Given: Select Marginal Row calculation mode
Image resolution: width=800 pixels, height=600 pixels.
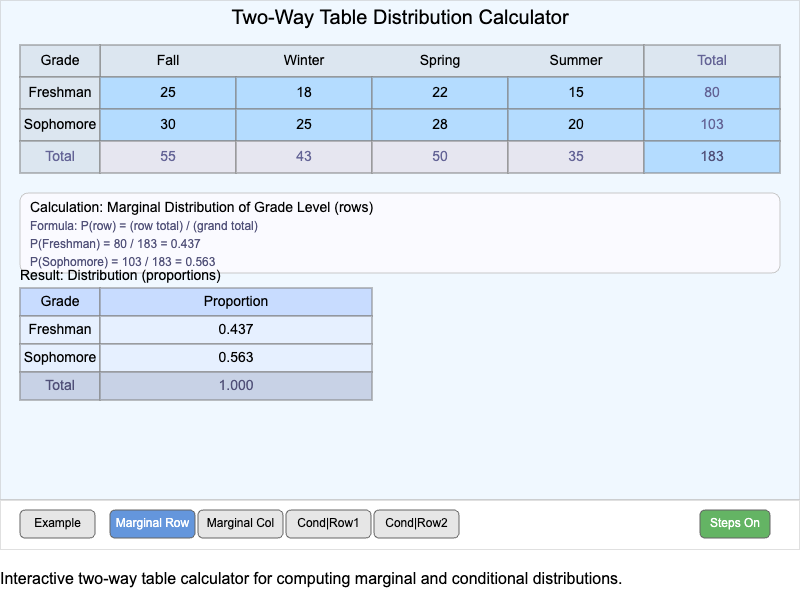Looking at the screenshot, I should (152, 523).
